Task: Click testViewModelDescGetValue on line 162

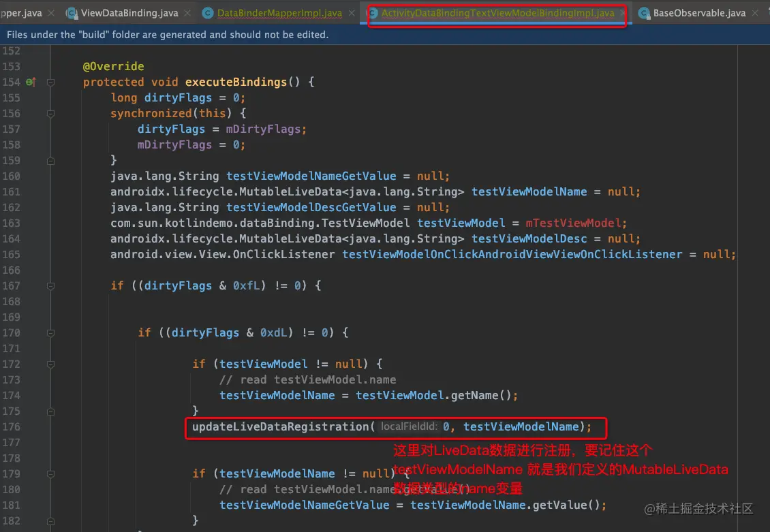Action: coord(311,207)
